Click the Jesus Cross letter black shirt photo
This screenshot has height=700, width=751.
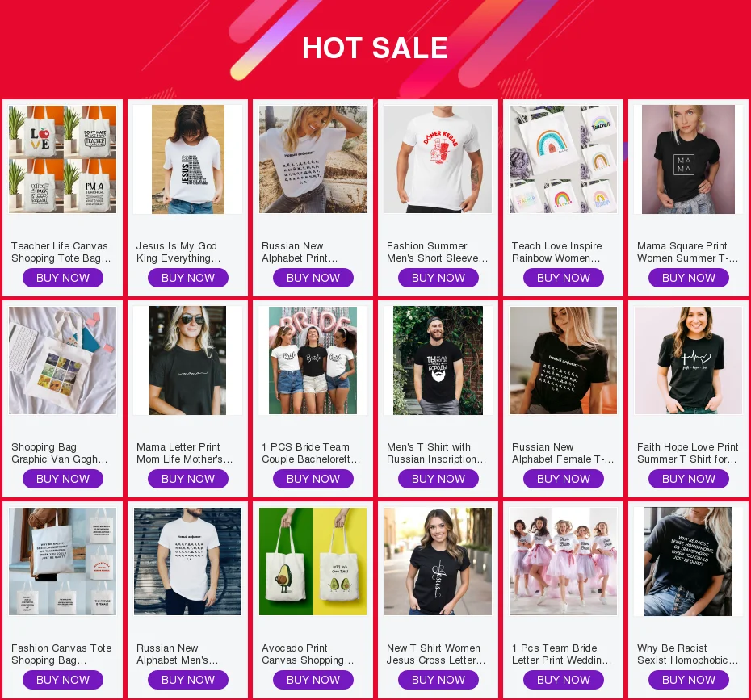coord(438,562)
